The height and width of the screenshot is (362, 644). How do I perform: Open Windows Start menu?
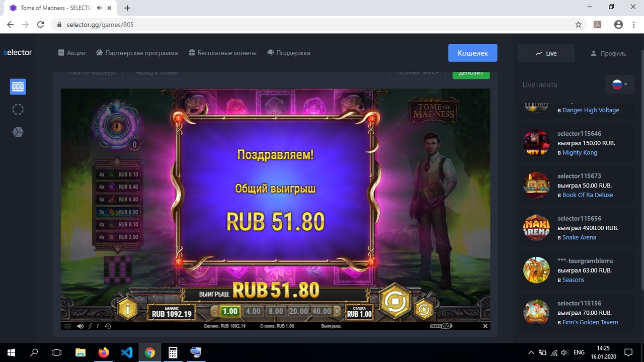click(x=11, y=352)
